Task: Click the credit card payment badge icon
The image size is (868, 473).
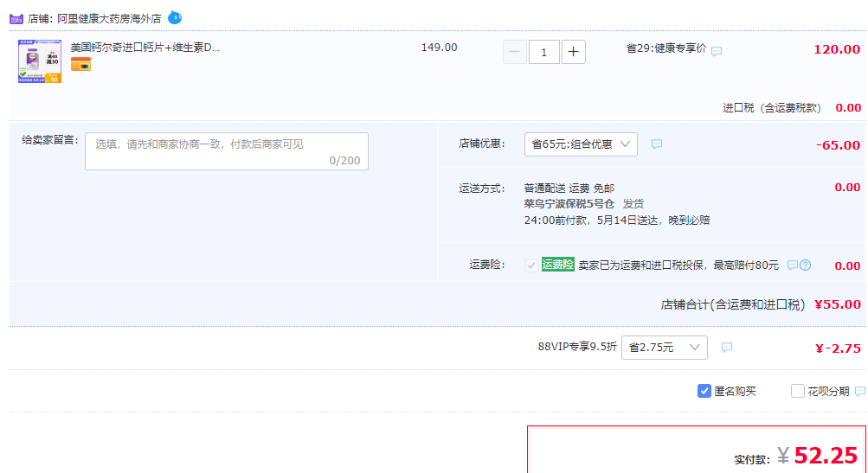Action: (x=80, y=64)
